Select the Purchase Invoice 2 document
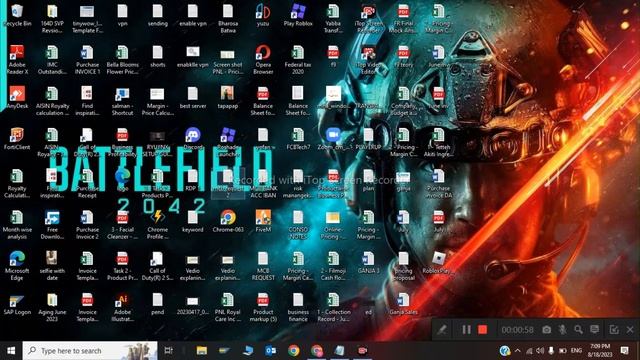The width and height of the screenshot is (640, 360). pyautogui.click(x=87, y=224)
